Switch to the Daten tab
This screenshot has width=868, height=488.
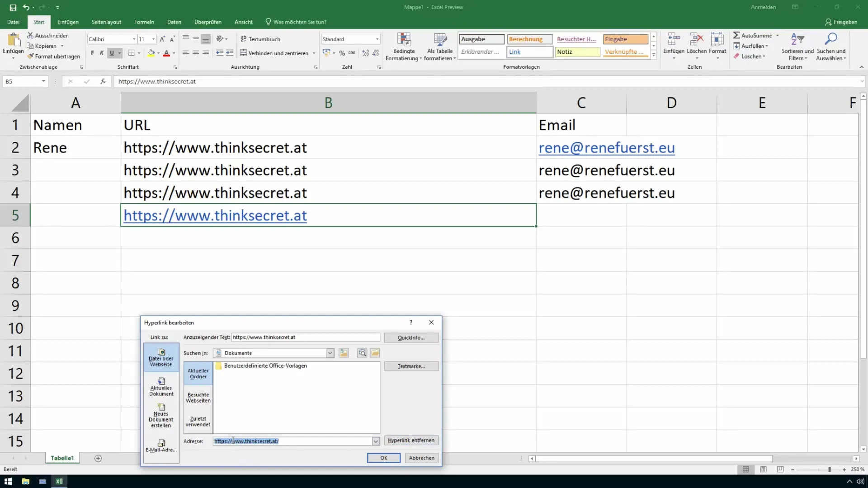click(174, 22)
